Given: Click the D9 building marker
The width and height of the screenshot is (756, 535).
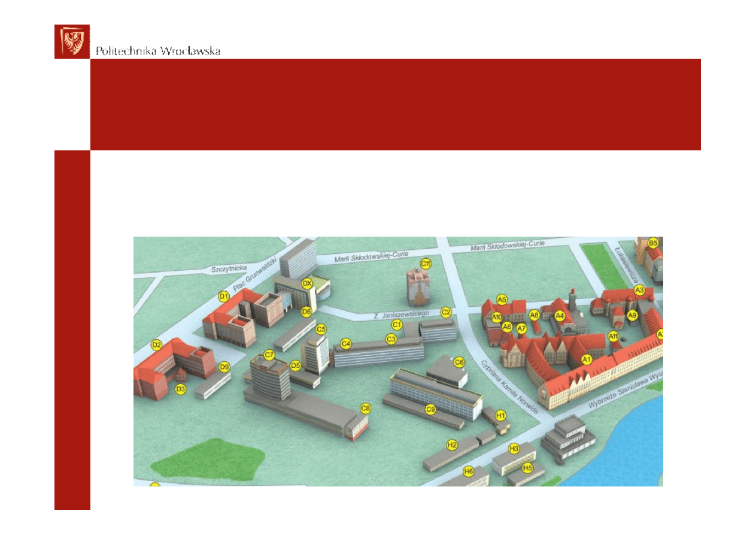Looking at the screenshot, I should (x=224, y=367).
